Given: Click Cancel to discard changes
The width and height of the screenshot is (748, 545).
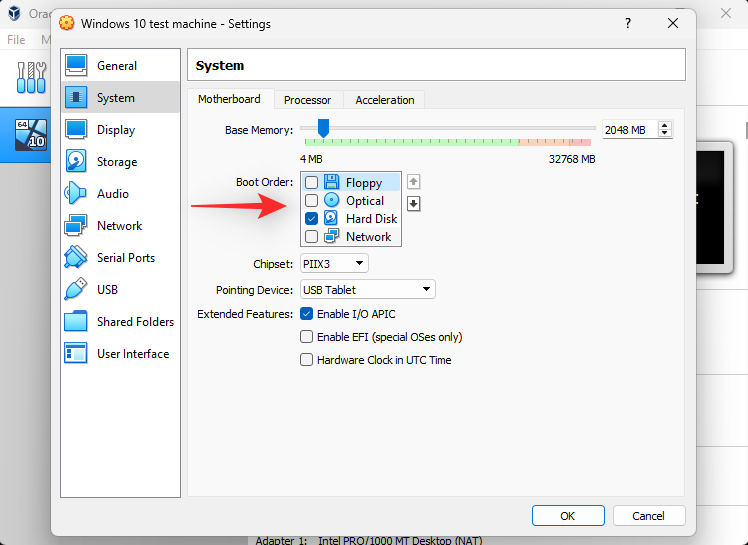Looking at the screenshot, I should pyautogui.click(x=649, y=515).
